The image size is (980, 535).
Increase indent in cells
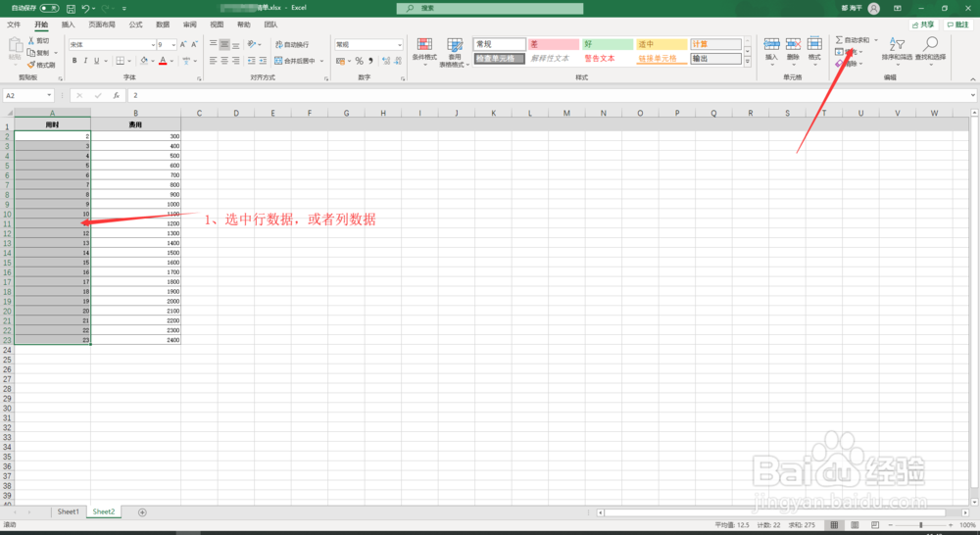click(x=263, y=61)
